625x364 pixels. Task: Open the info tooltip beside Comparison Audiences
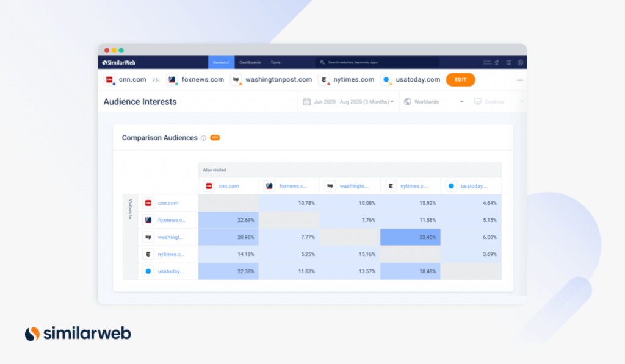point(203,138)
